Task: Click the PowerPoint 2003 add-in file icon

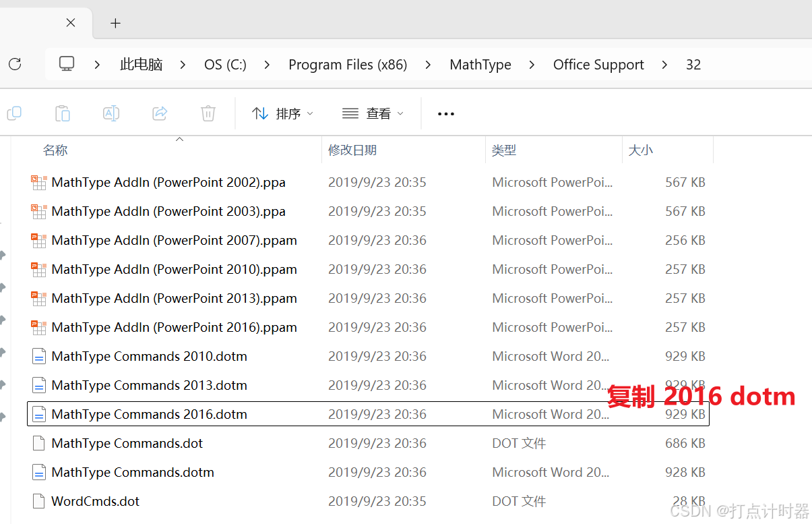Action: (x=39, y=211)
